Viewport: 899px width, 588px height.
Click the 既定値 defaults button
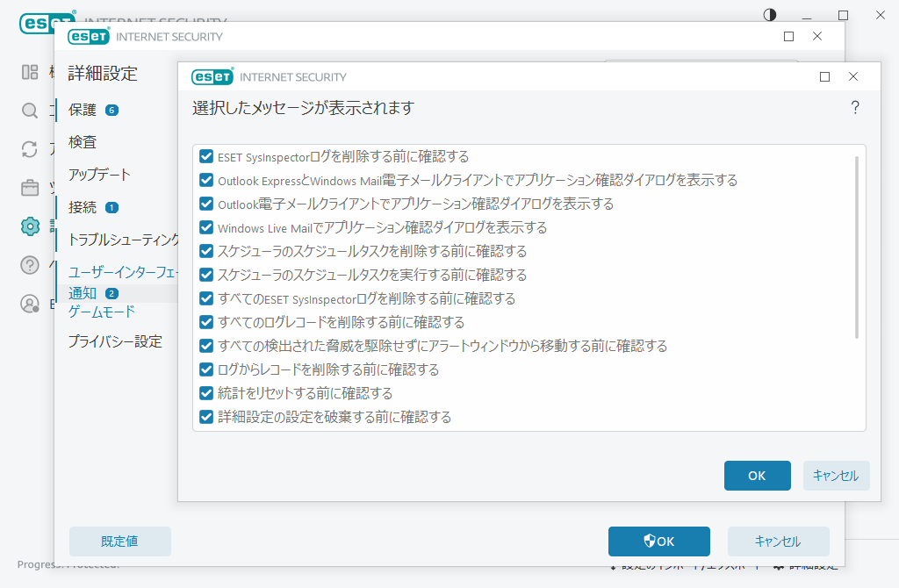tap(119, 541)
